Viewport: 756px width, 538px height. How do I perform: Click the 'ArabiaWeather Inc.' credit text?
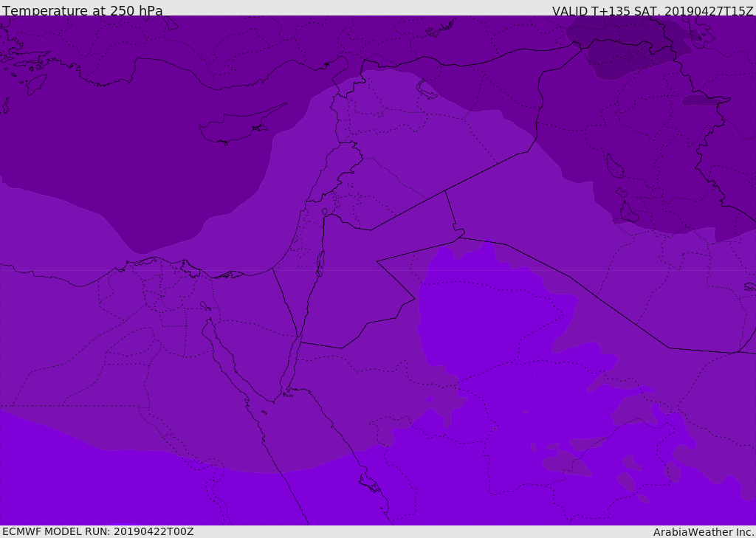coord(704,532)
